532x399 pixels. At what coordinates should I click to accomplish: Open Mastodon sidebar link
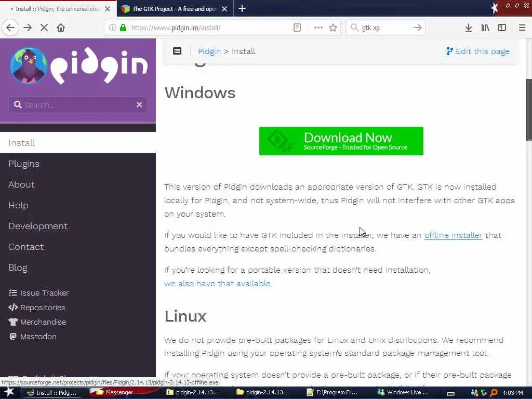[x=33, y=337]
